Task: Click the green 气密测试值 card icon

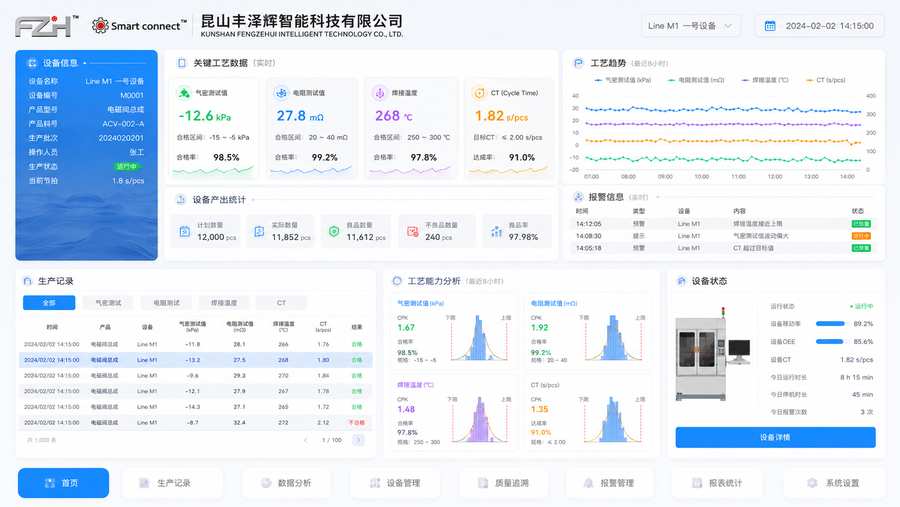Action: (x=184, y=92)
